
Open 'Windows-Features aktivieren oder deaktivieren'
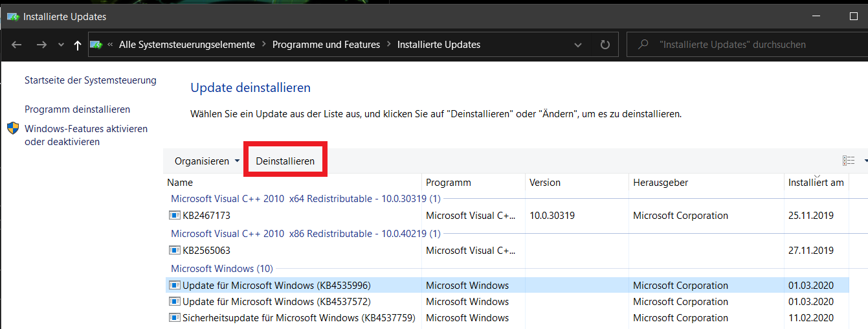click(86, 135)
